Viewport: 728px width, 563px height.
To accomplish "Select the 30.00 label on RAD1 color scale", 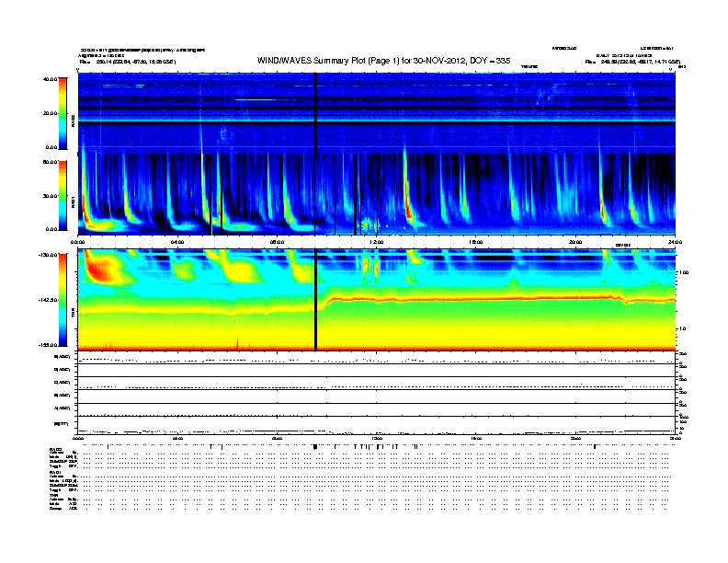I will point(51,196).
